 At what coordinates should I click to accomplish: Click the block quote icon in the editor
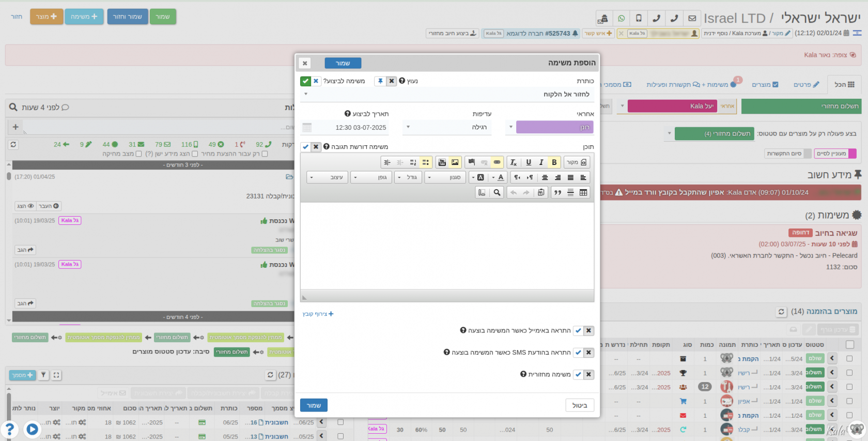tap(557, 192)
